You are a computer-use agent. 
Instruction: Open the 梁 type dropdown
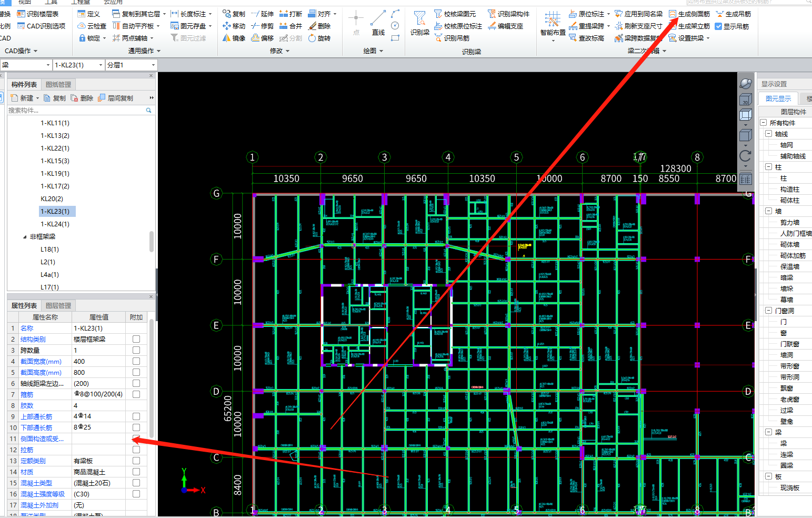(48, 65)
